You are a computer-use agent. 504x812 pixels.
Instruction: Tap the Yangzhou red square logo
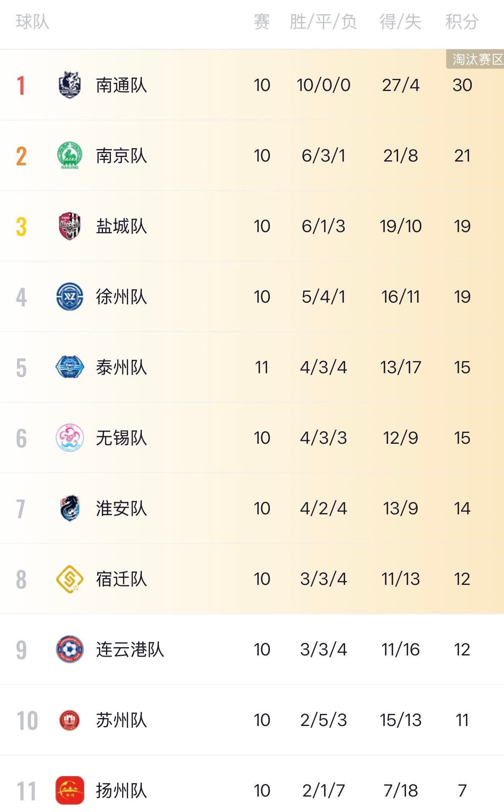(70, 790)
